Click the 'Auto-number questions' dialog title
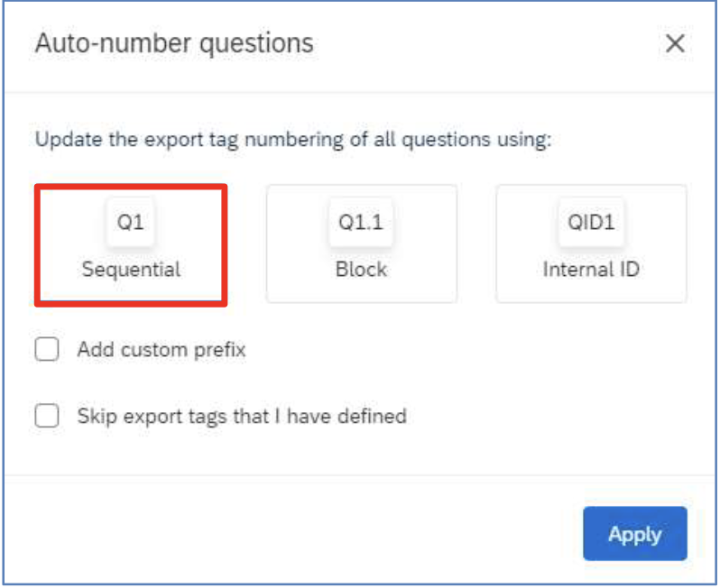720x588 pixels. click(174, 43)
